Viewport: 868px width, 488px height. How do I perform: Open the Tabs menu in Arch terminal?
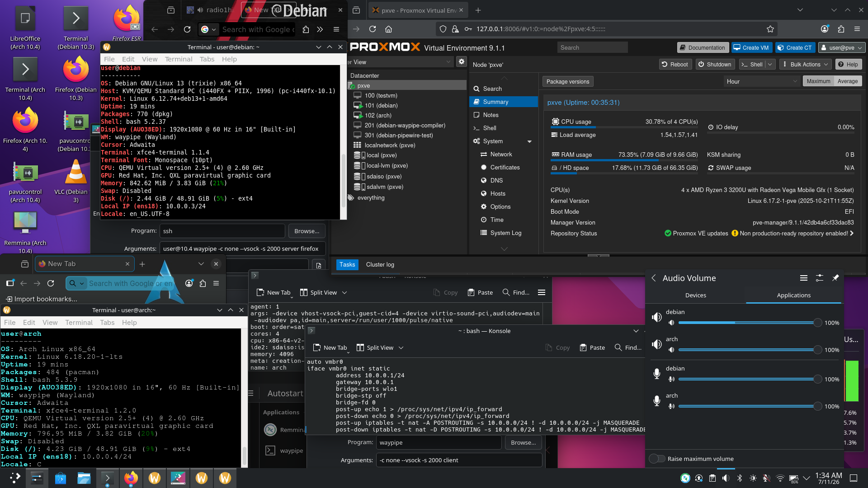[107, 323]
